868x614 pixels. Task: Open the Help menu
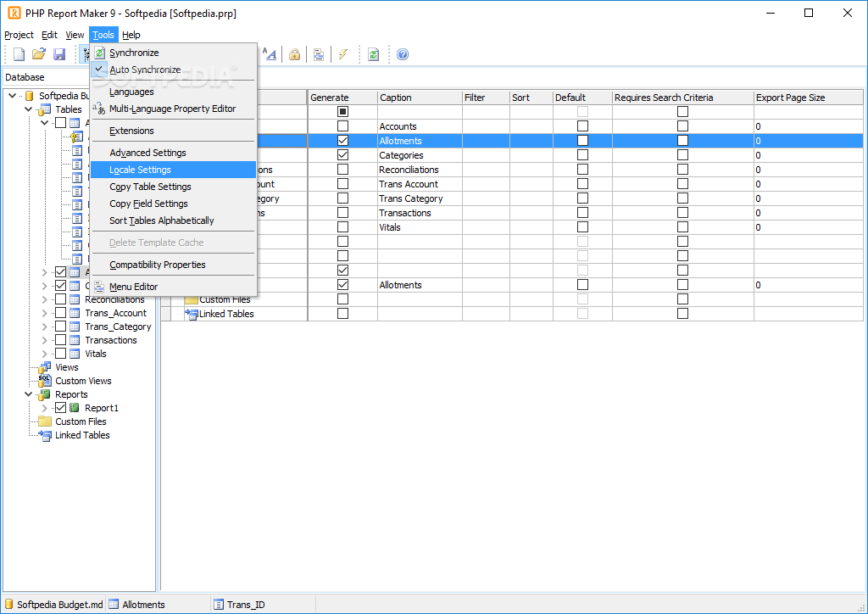pos(131,35)
